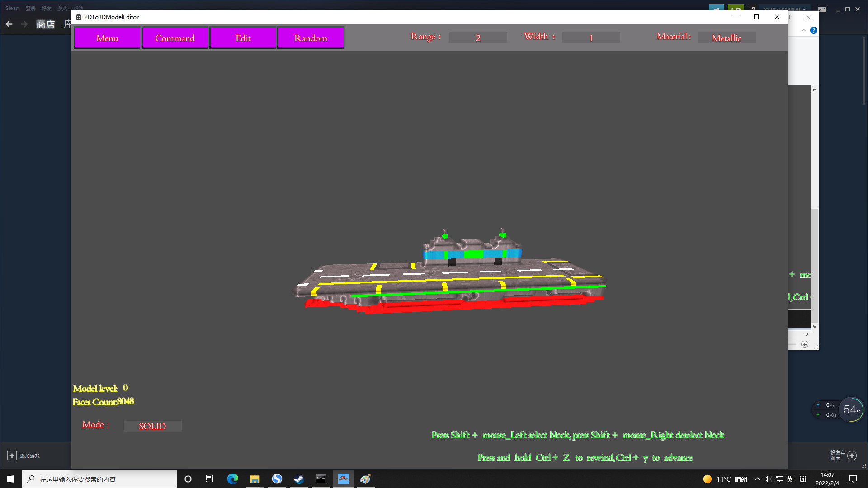Open the Command menu in the editor

point(175,38)
